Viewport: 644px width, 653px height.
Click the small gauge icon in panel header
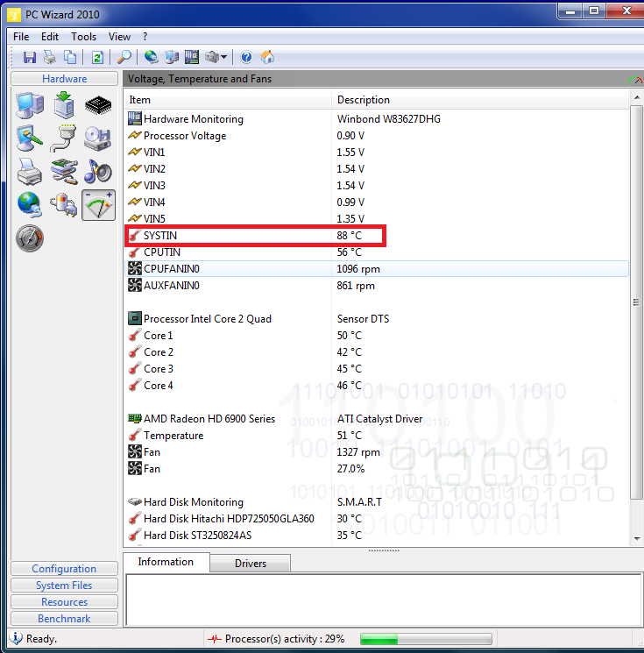pos(635,79)
